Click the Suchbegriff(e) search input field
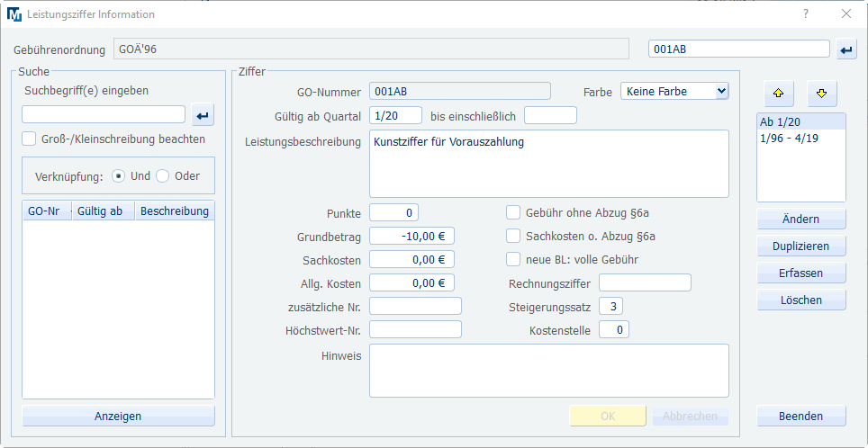The height and width of the screenshot is (448, 868). (x=104, y=114)
